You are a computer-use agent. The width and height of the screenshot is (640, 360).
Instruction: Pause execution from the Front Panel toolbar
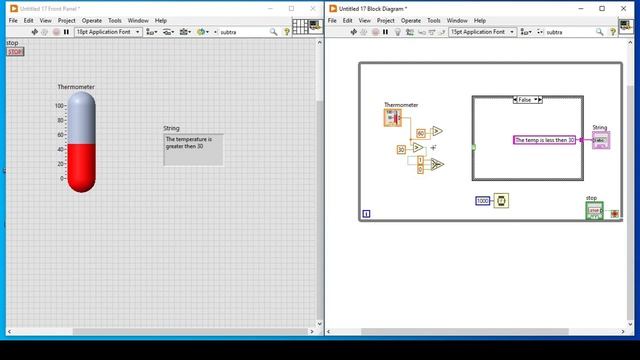pyautogui.click(x=66, y=32)
